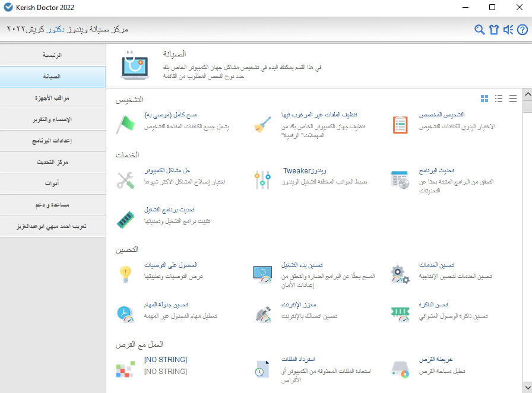Click the Kerish Doctor app logo in titlebar

click(8, 7)
